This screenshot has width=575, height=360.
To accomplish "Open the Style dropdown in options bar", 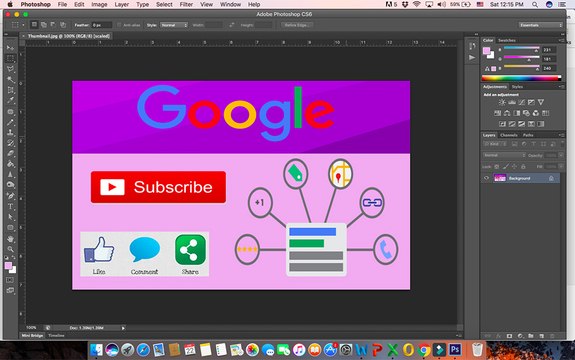I will point(173,25).
